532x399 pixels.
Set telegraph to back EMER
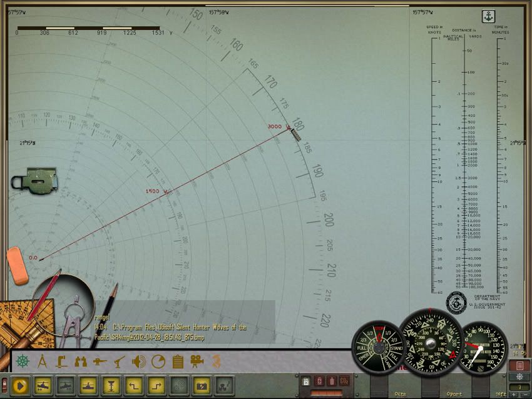pos(364,357)
